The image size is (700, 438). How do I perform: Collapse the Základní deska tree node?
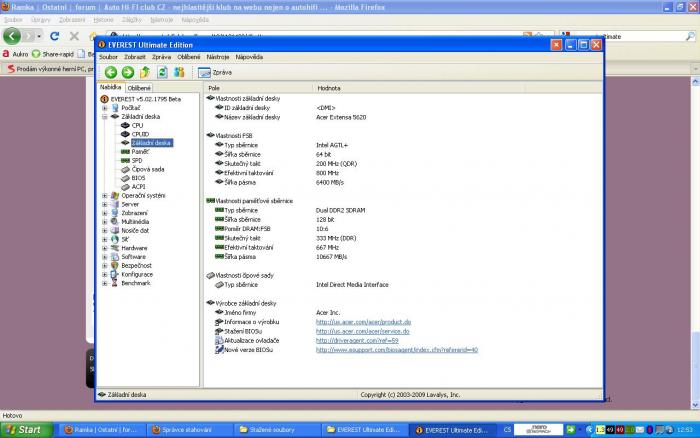coord(104,117)
